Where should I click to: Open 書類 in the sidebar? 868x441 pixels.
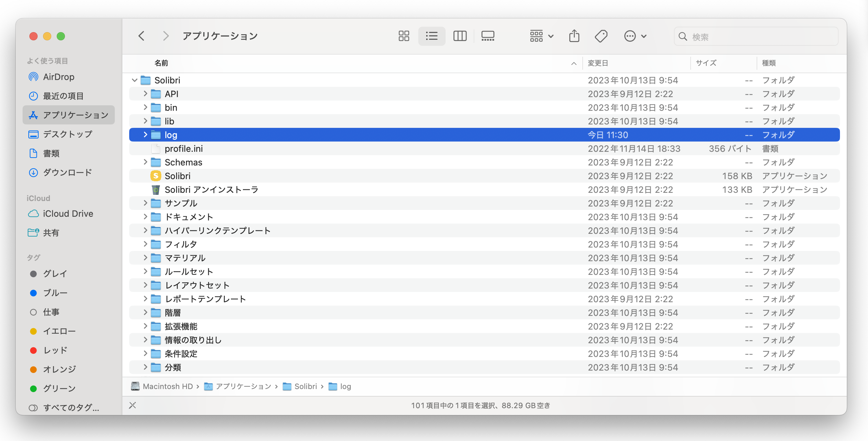[x=68, y=153]
